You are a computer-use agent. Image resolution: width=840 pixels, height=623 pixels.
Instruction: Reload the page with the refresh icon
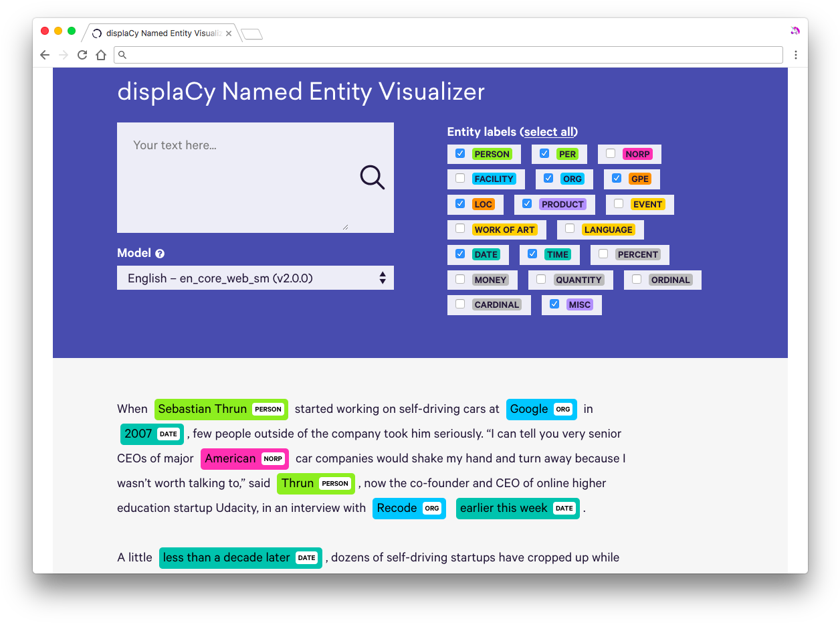[x=82, y=54]
